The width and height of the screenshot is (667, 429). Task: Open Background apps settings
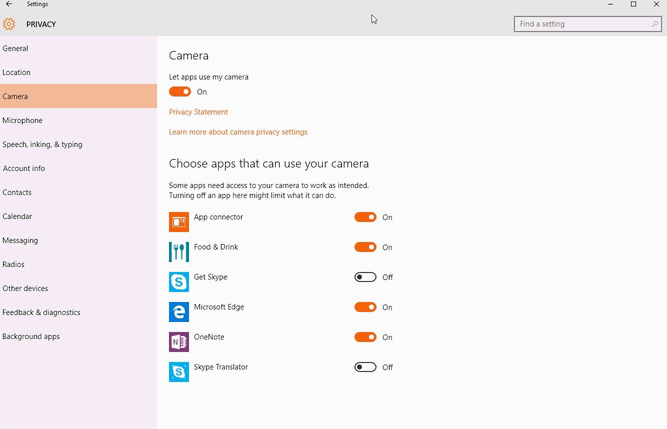point(78,336)
